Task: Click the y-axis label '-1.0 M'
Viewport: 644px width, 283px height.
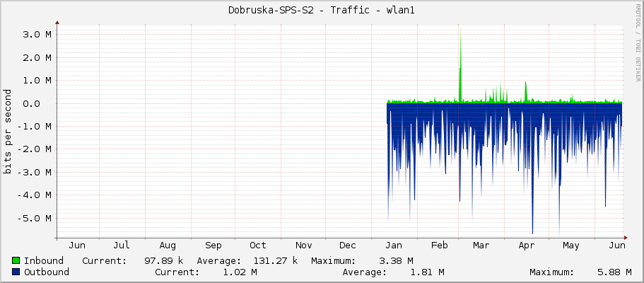Action: [35, 126]
